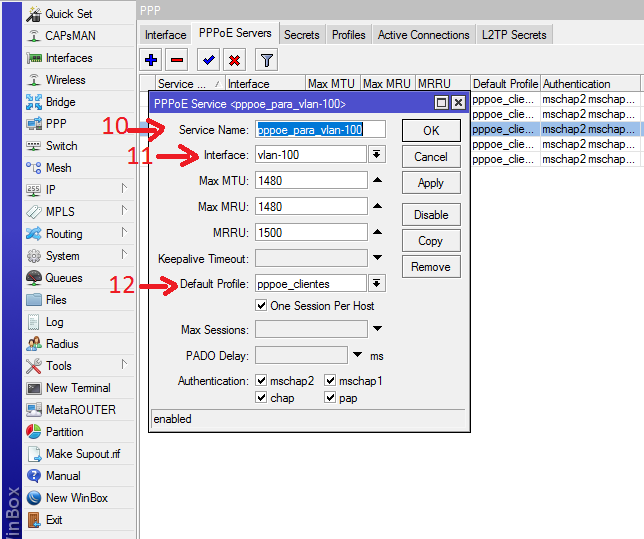Screen dimensions: 644x539
Task: Click the Service Name input field
Action: pos(320,129)
